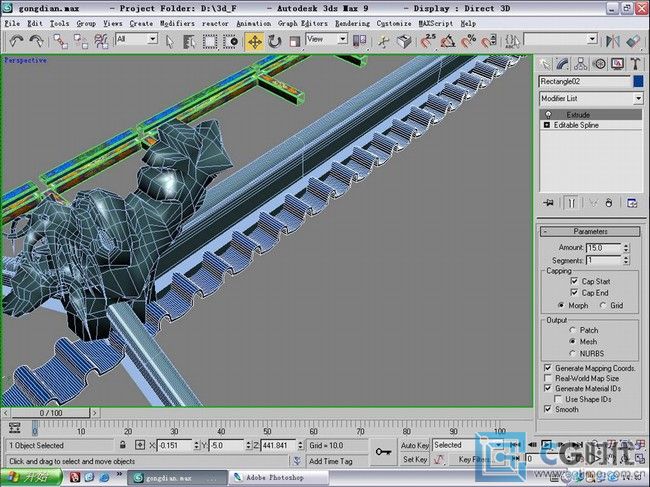Click the Add Time Tag field
Screen dimensions: 650x487
tap(337, 461)
